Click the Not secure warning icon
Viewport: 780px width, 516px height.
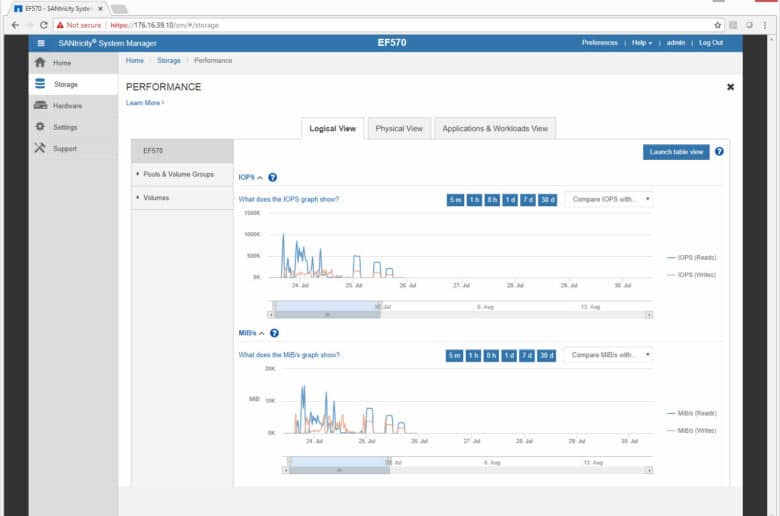coord(60,25)
